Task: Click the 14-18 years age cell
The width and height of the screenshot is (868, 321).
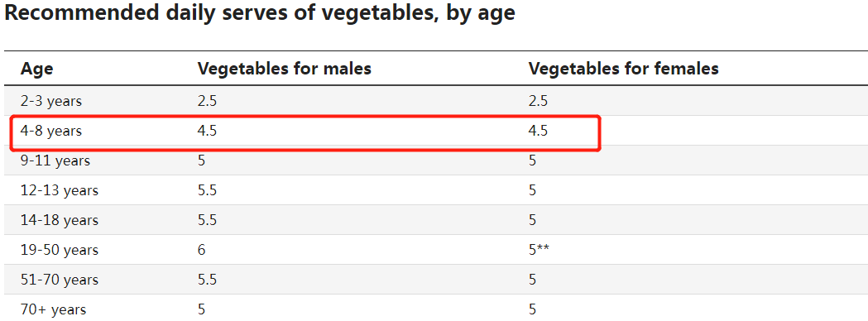Action: [60, 221]
